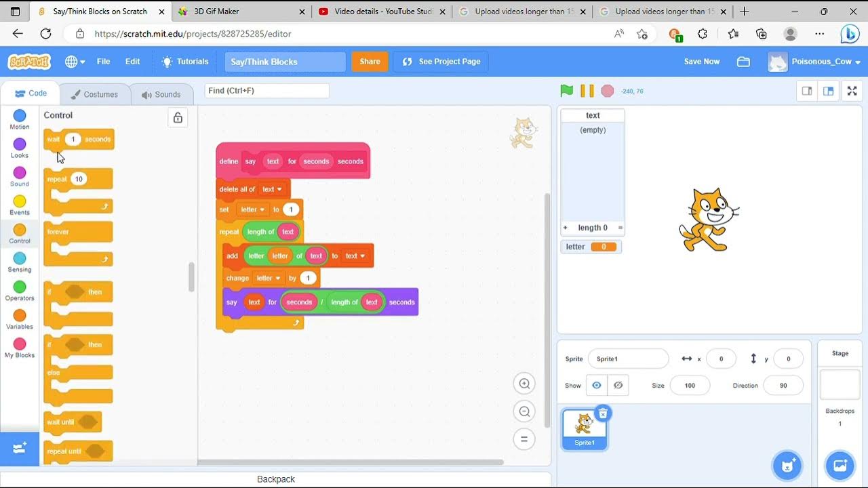
Task: Hide the sprite using crossed-eye icon
Action: 618,385
